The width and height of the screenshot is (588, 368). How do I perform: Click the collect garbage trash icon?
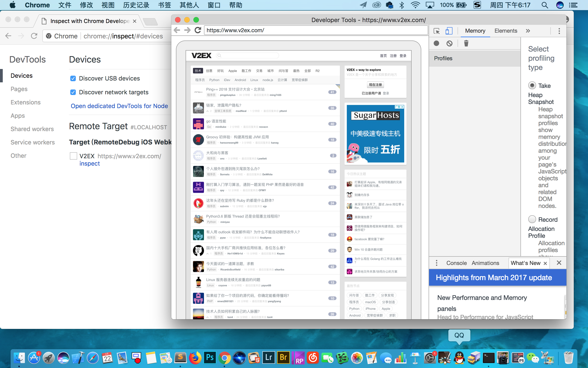click(466, 43)
